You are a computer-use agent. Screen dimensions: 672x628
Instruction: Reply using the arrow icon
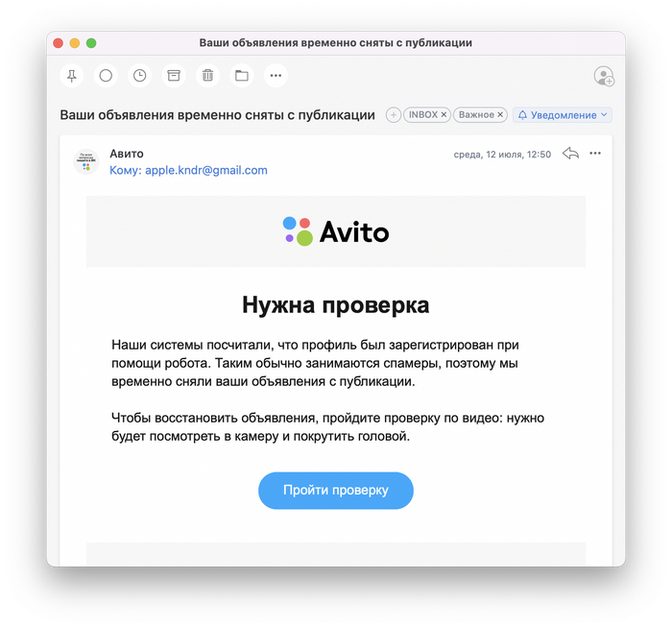(570, 154)
